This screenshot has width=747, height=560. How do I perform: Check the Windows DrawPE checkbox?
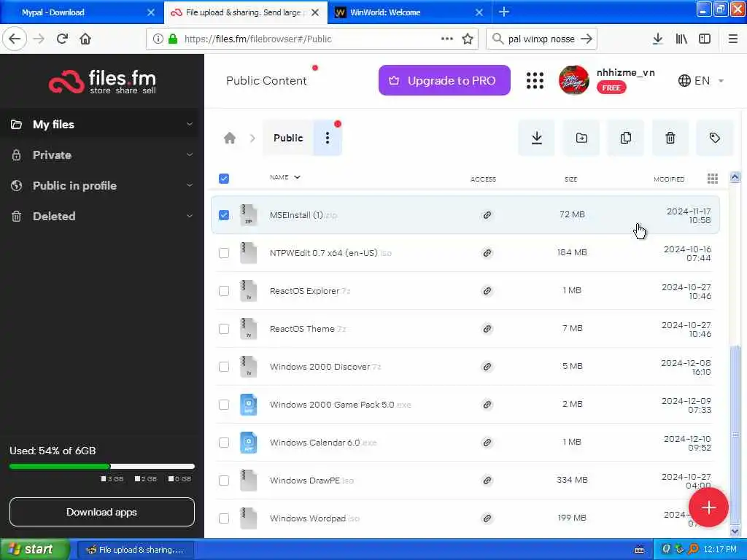pos(224,481)
